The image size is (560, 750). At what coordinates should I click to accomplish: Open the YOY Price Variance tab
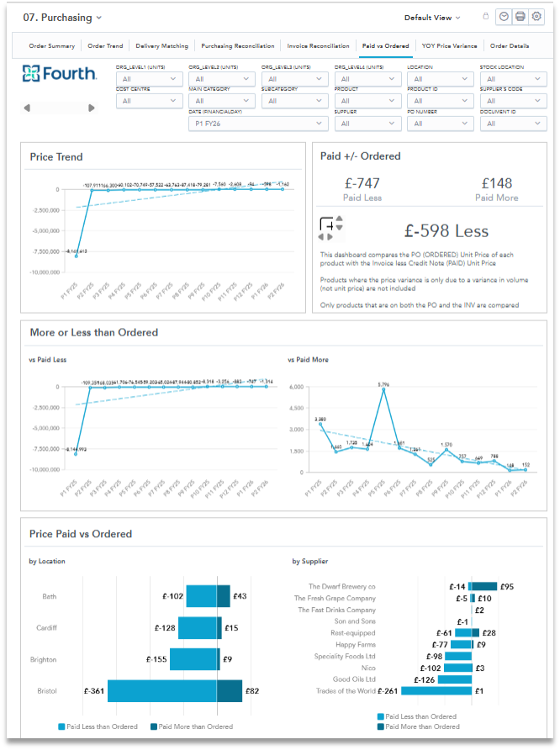449,46
